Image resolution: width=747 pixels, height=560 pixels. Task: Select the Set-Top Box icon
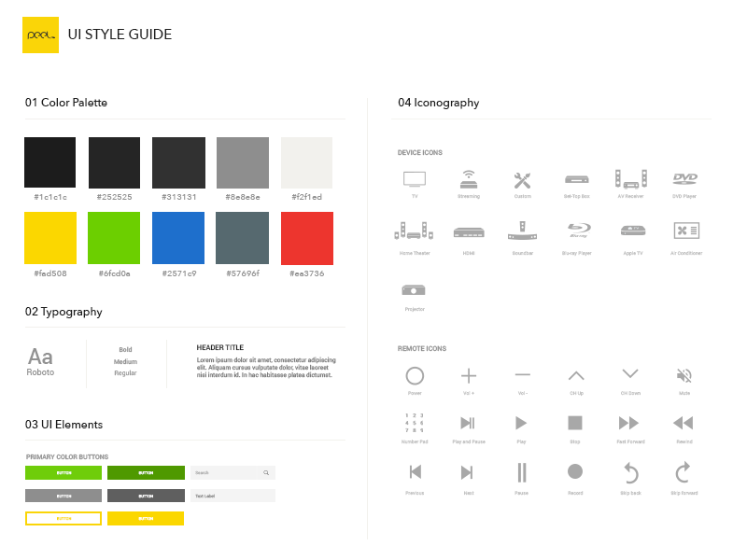click(x=576, y=180)
